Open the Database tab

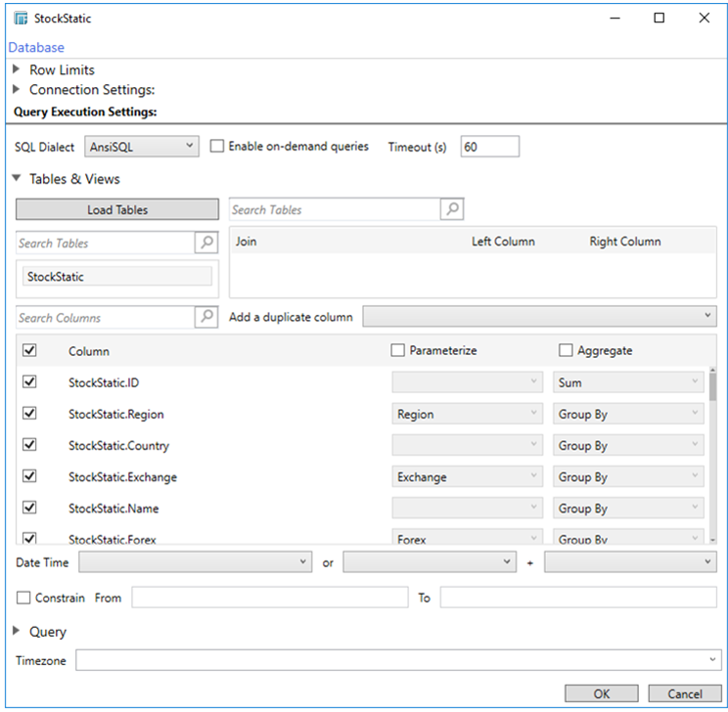(36, 47)
